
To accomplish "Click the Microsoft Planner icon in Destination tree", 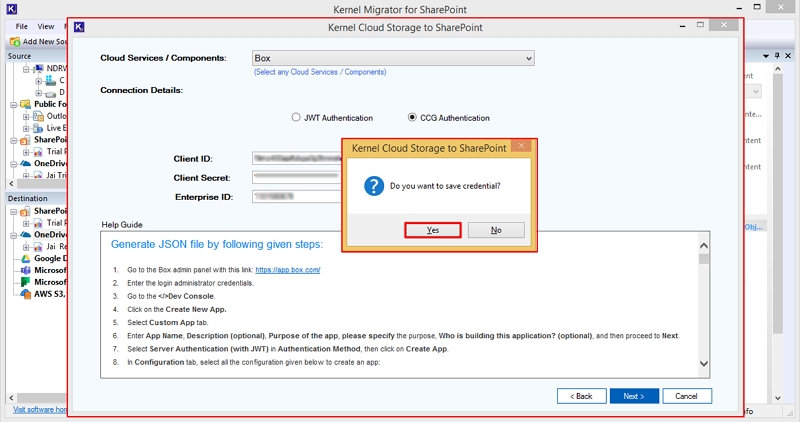I will point(26,282).
